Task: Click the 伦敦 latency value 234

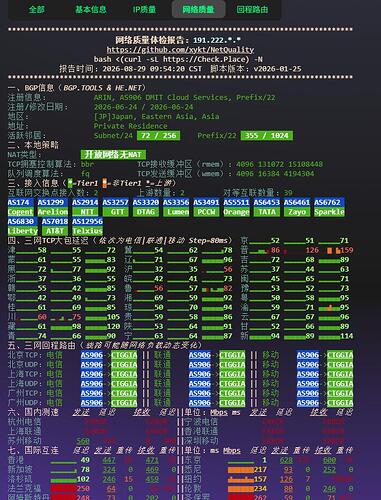Action: point(260,489)
